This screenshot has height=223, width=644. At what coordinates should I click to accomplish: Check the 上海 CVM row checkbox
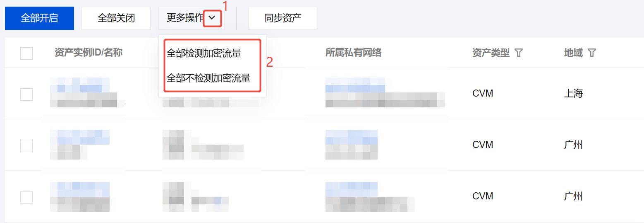point(26,94)
